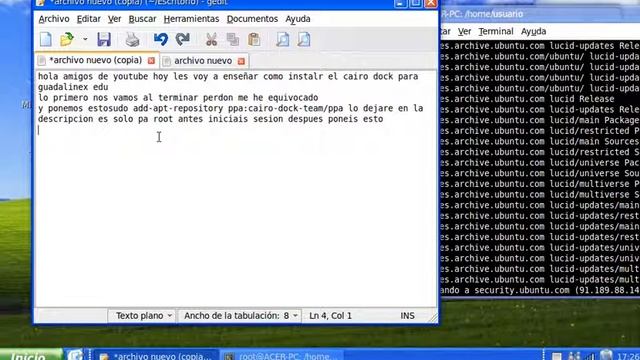This screenshot has height=360, width=640.
Task: Open a file using the folder icon
Action: coord(67,40)
